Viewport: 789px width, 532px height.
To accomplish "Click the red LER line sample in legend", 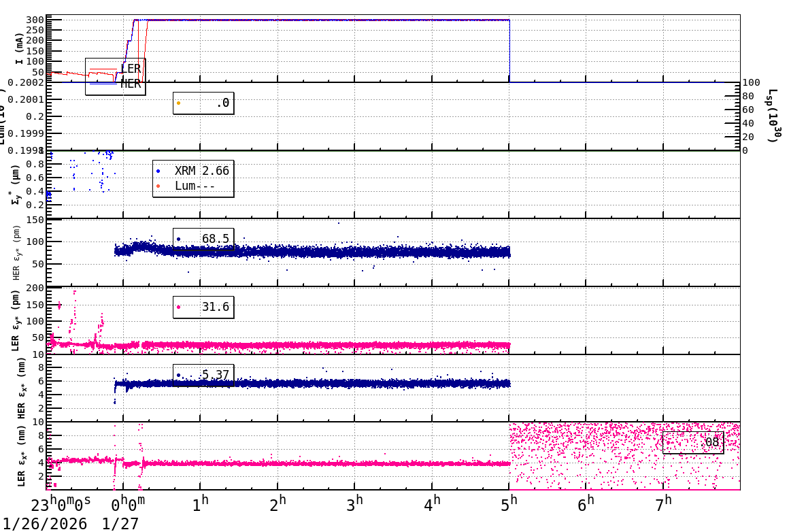I will (103, 69).
